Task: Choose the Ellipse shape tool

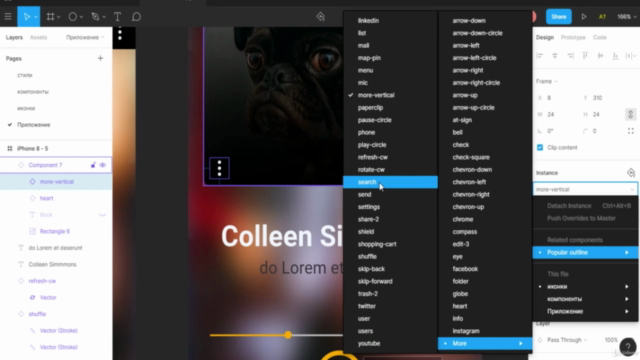Action: tap(72, 17)
